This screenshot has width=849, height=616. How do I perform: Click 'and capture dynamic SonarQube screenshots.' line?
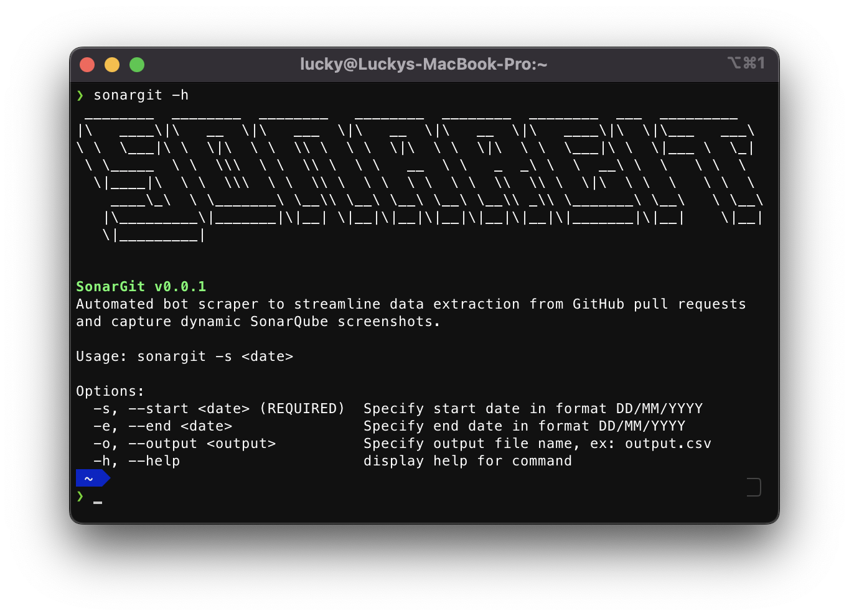[x=258, y=322]
